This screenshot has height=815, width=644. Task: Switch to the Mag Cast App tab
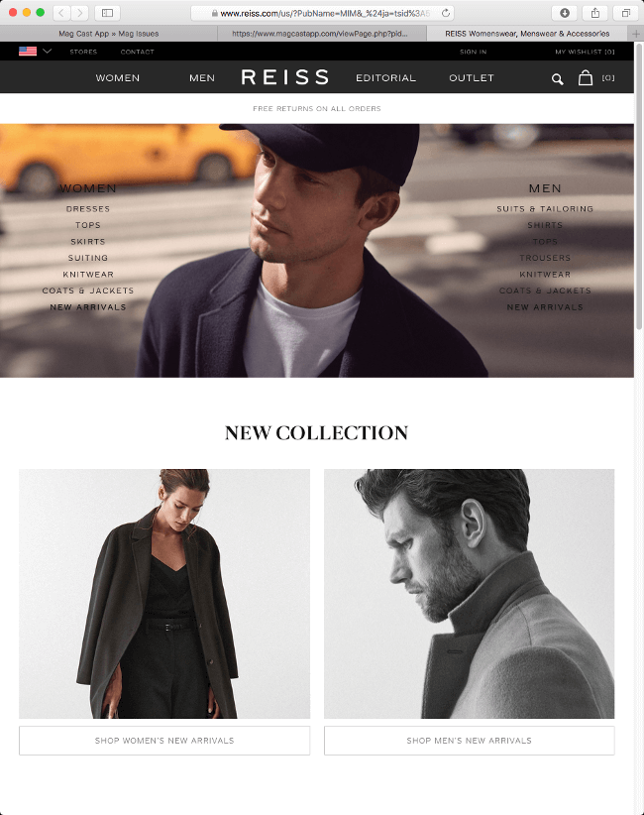click(109, 34)
